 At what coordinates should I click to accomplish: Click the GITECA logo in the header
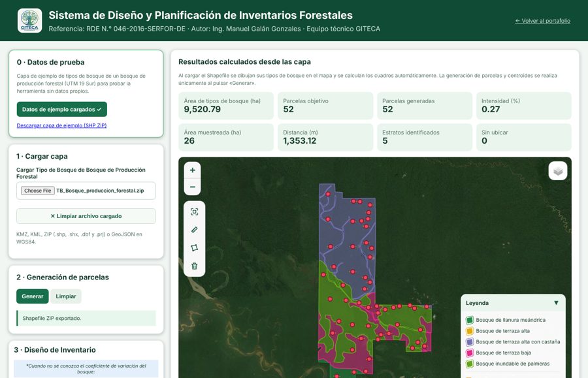29,21
